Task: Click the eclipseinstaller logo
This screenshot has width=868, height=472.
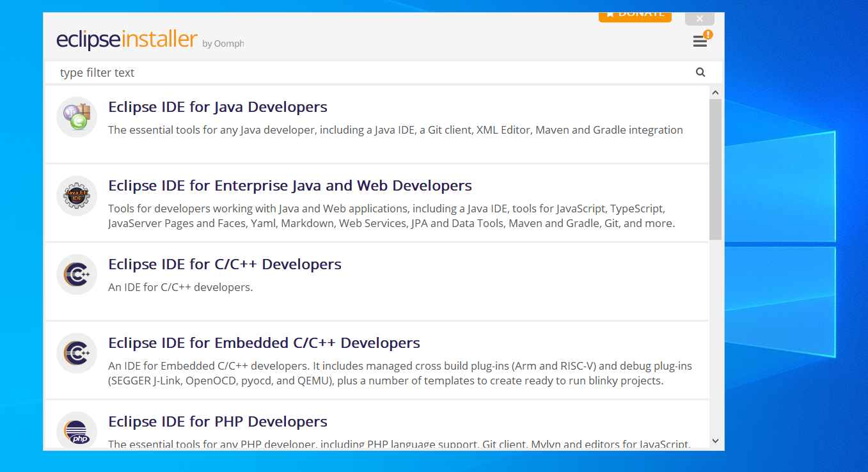Action: point(127,40)
